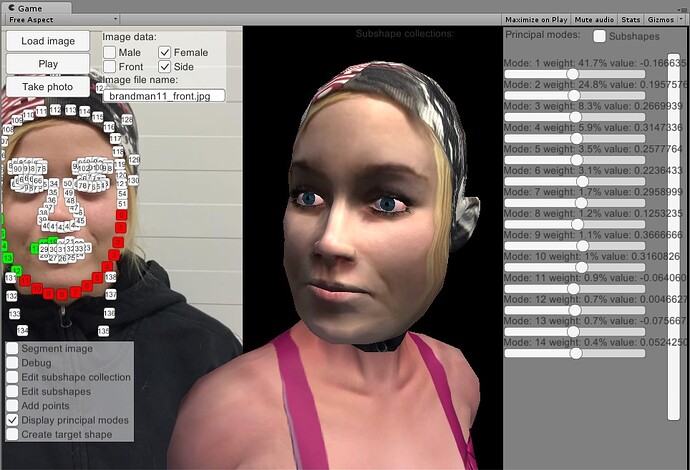Select landmark point 135

point(103,331)
